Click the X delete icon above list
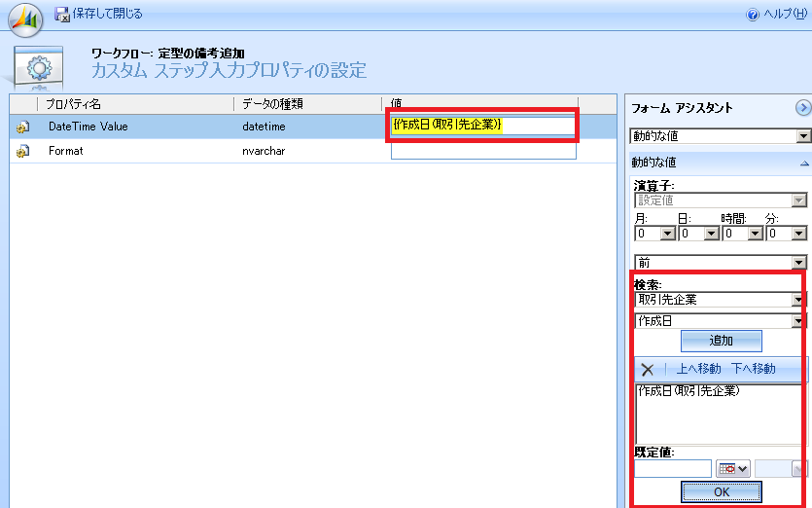 click(648, 370)
